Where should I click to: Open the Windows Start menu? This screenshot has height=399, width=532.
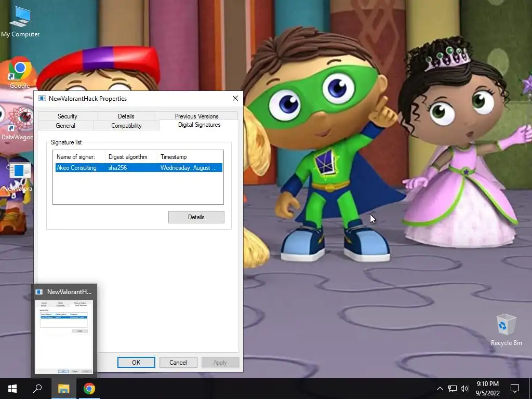[x=12, y=389]
